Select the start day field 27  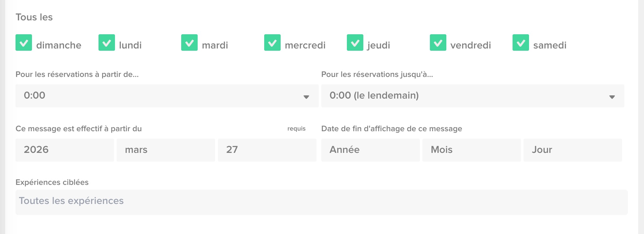267,150
